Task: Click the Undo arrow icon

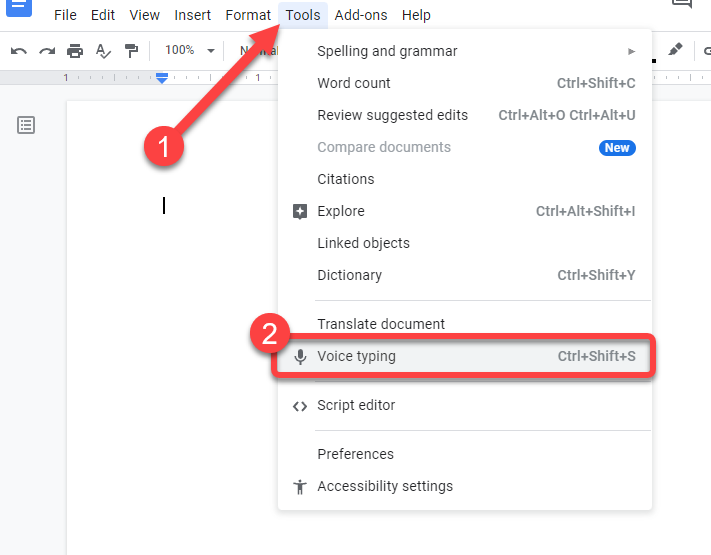Action: (19, 51)
